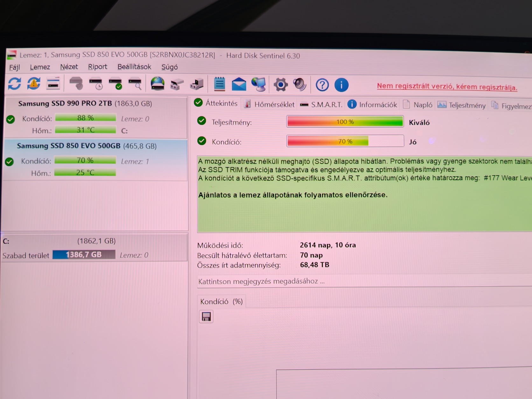Click the plain gray disk icon after the first toolbar separator
532x399 pixels.
[76, 84]
